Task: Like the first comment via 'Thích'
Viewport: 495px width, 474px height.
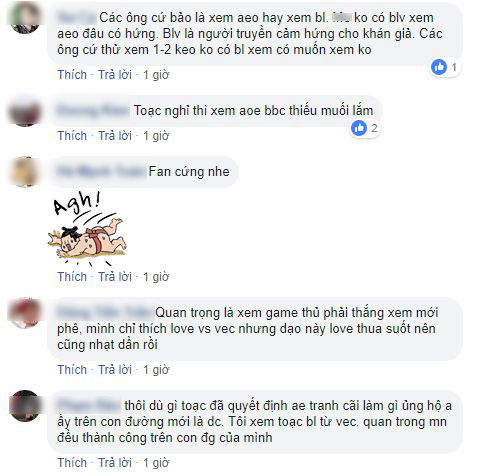Action: pyautogui.click(x=72, y=75)
